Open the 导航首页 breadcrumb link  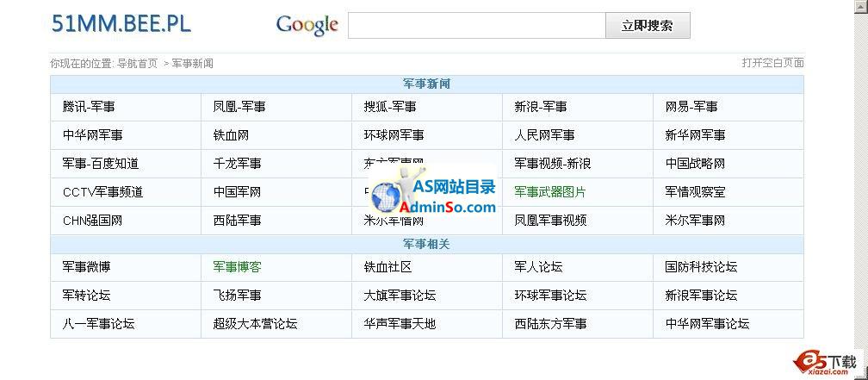137,64
